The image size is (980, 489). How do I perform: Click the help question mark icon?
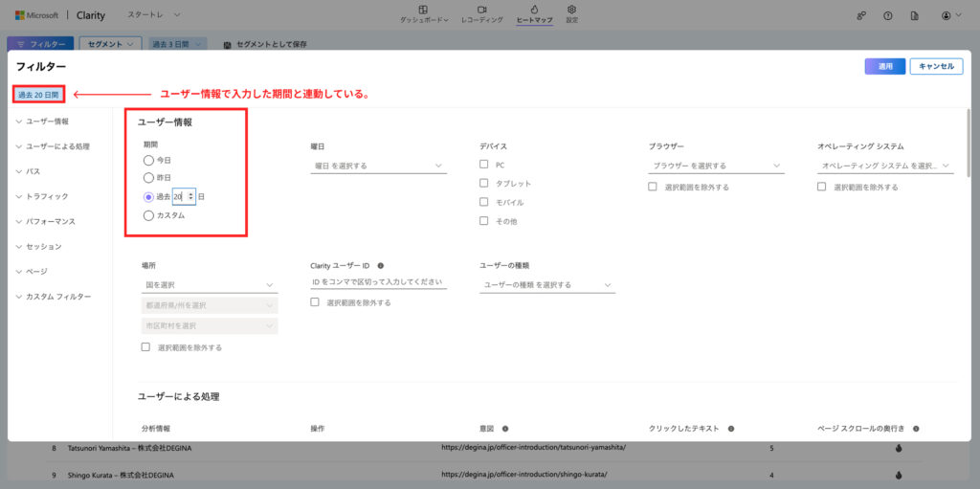pos(888,15)
